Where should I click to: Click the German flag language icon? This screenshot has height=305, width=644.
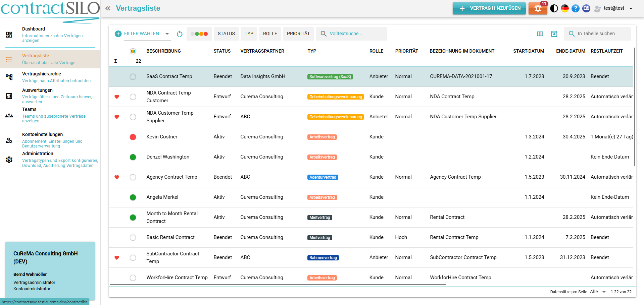point(565,8)
